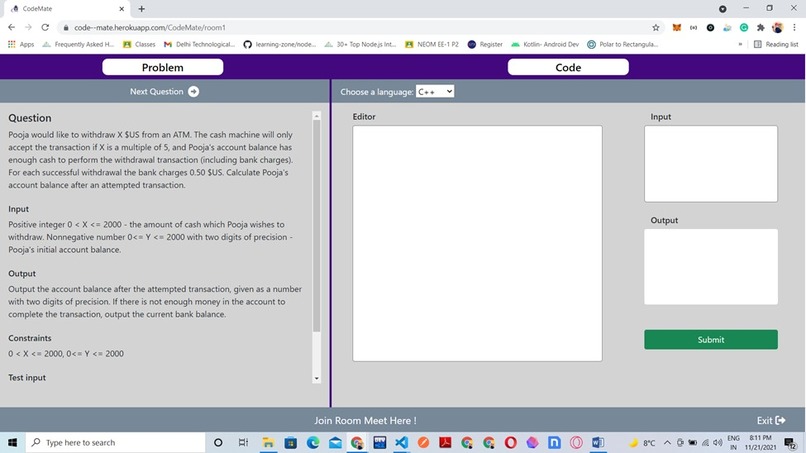Close the CodeMate browser tab
The width and height of the screenshot is (806, 453).
121,9
